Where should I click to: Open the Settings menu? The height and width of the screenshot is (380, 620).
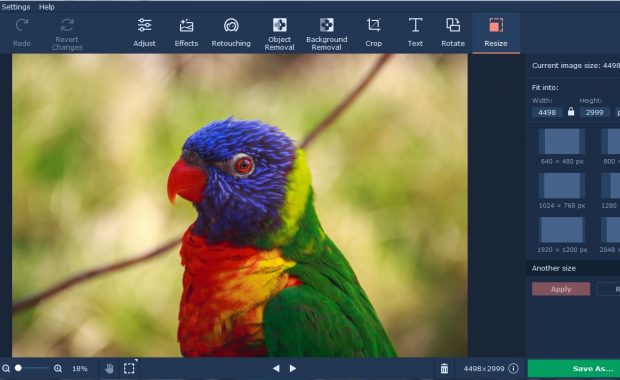click(15, 7)
